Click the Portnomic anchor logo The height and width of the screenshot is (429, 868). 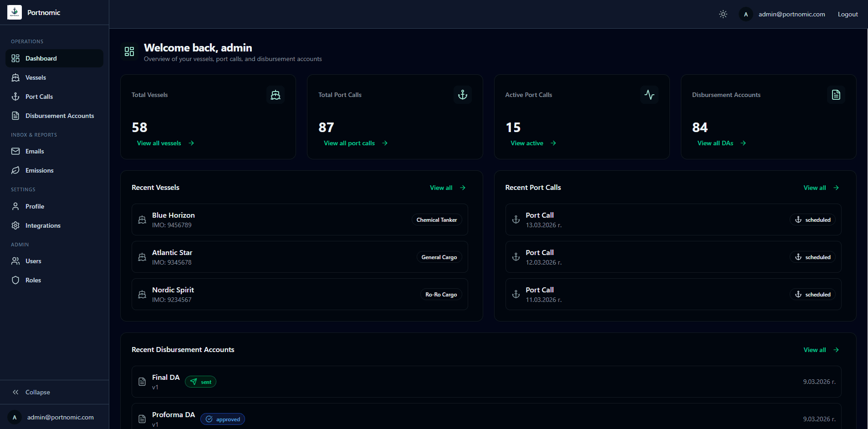click(14, 12)
